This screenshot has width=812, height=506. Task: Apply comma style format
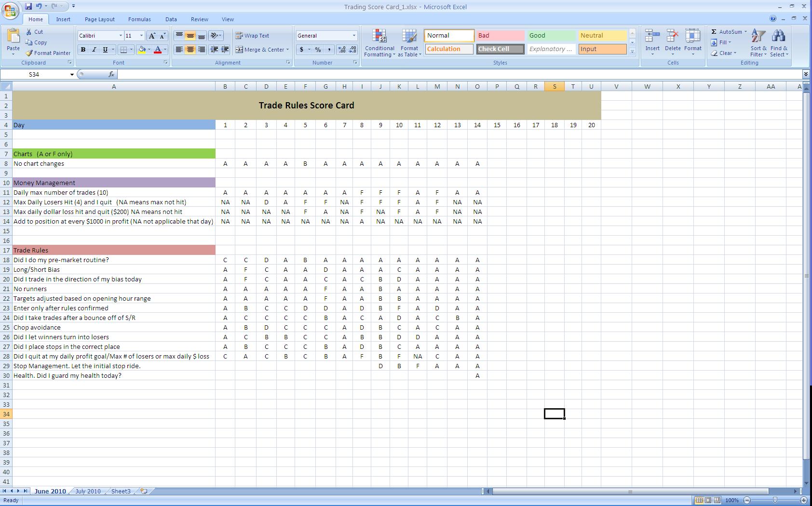tap(329, 50)
